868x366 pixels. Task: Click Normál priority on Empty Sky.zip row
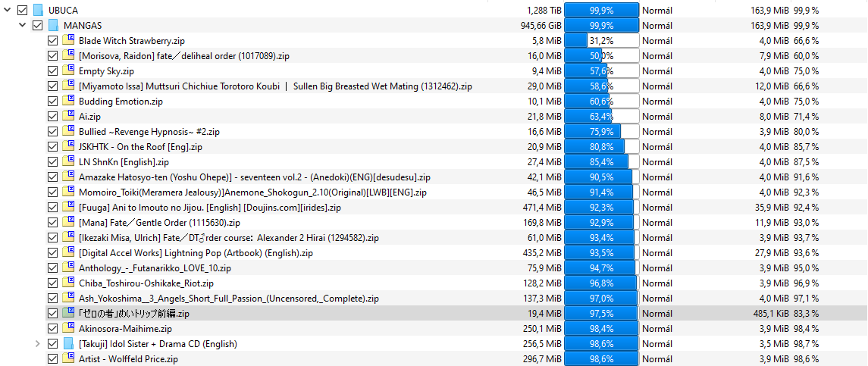(657, 71)
